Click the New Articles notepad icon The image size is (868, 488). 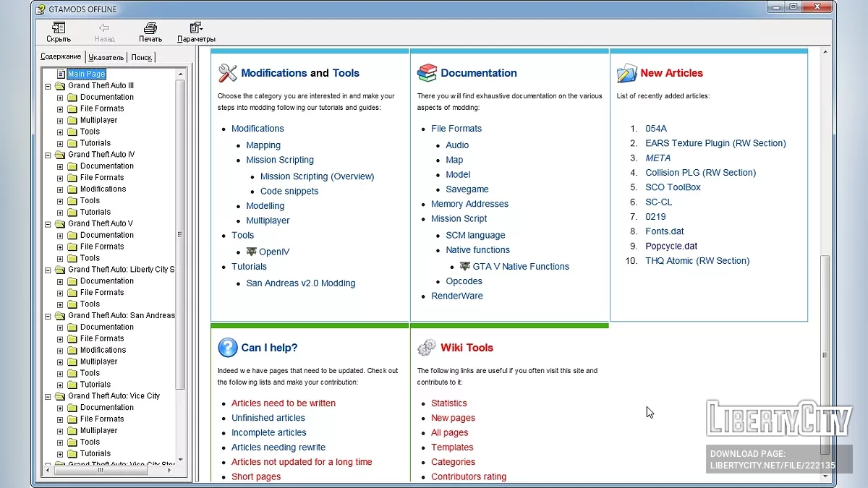[x=626, y=73]
